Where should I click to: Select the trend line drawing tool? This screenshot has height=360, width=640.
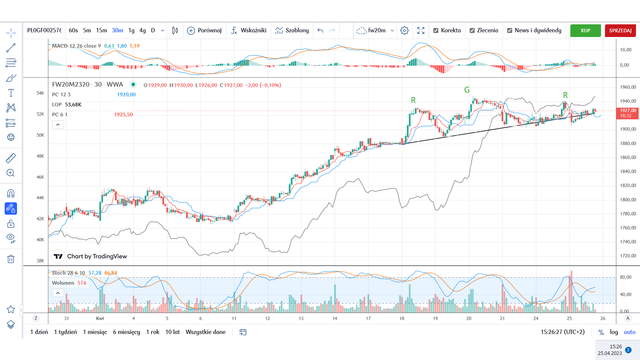(x=11, y=48)
